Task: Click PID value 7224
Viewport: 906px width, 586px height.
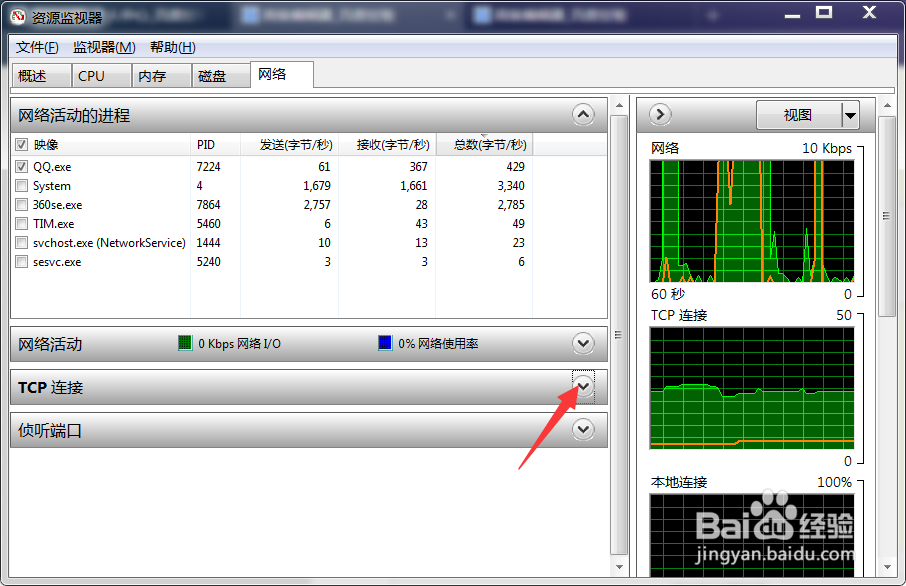Action: click(209, 166)
